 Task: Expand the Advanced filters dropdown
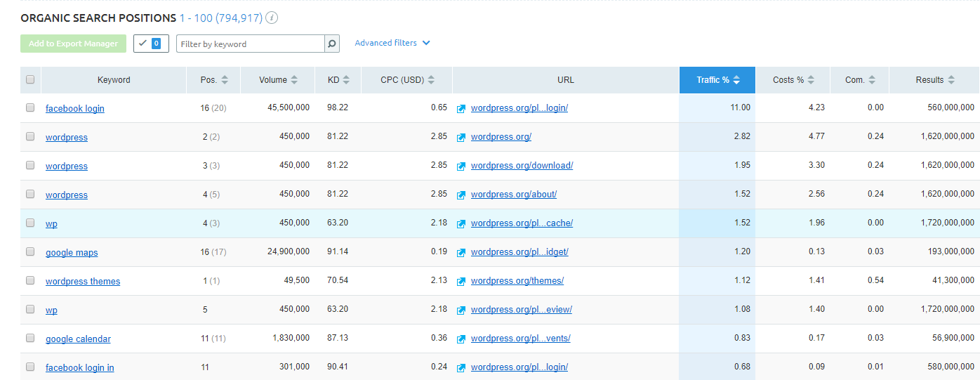pos(392,43)
